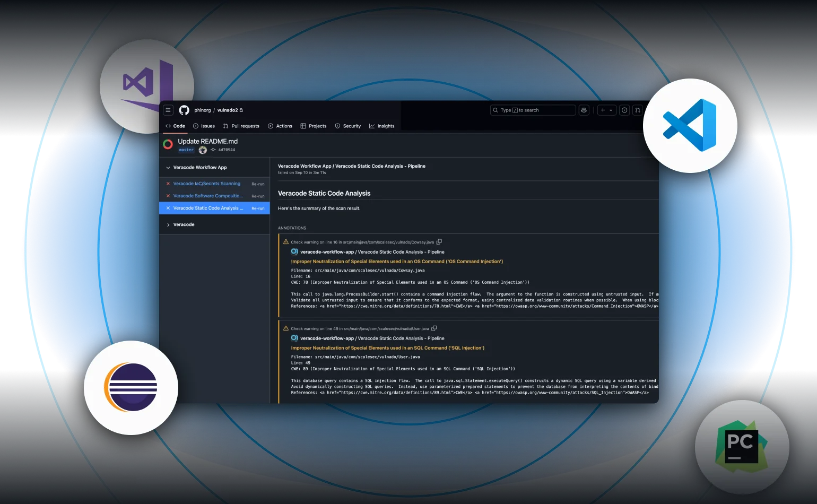The width and height of the screenshot is (817, 504).
Task: Select the VS Code logo badge
Action: coord(690,126)
